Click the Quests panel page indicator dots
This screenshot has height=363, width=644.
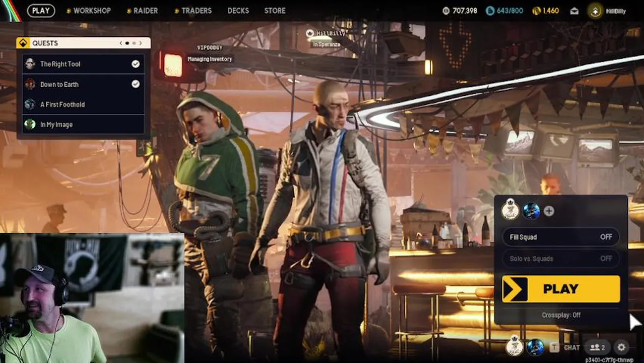tap(131, 43)
